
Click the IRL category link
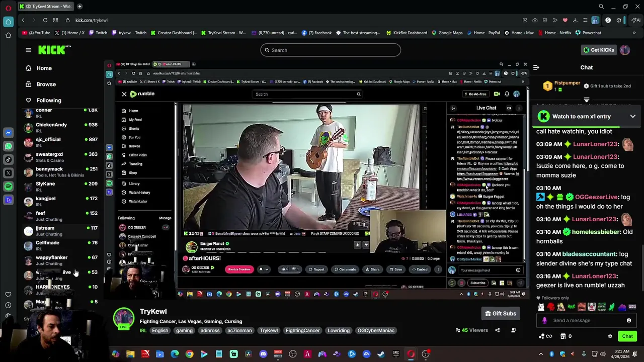143,330
